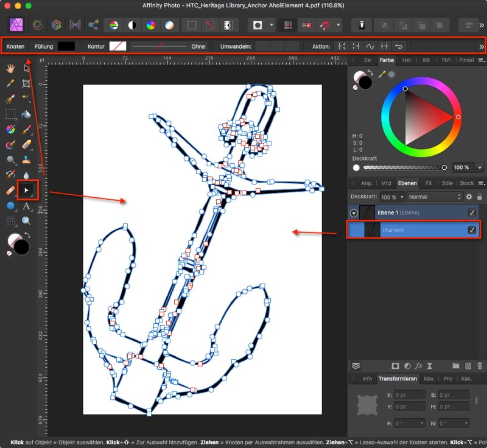Click the layer lock icon in Ebenen panel
This screenshot has width=487, height=448.
tap(479, 196)
